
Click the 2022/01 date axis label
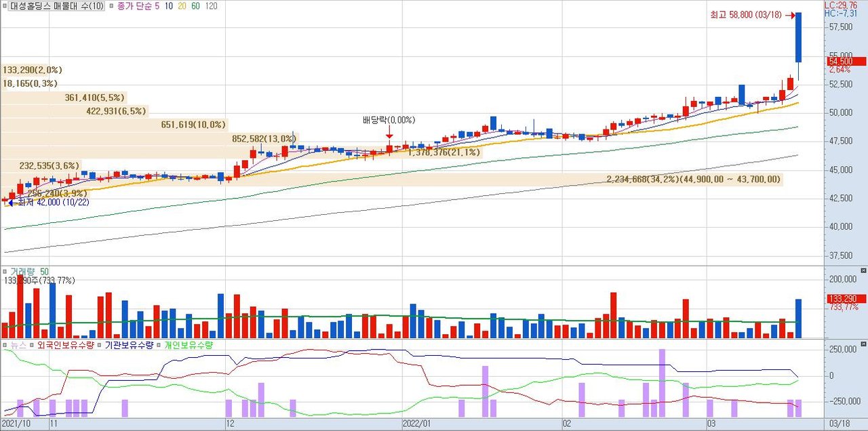417,424
